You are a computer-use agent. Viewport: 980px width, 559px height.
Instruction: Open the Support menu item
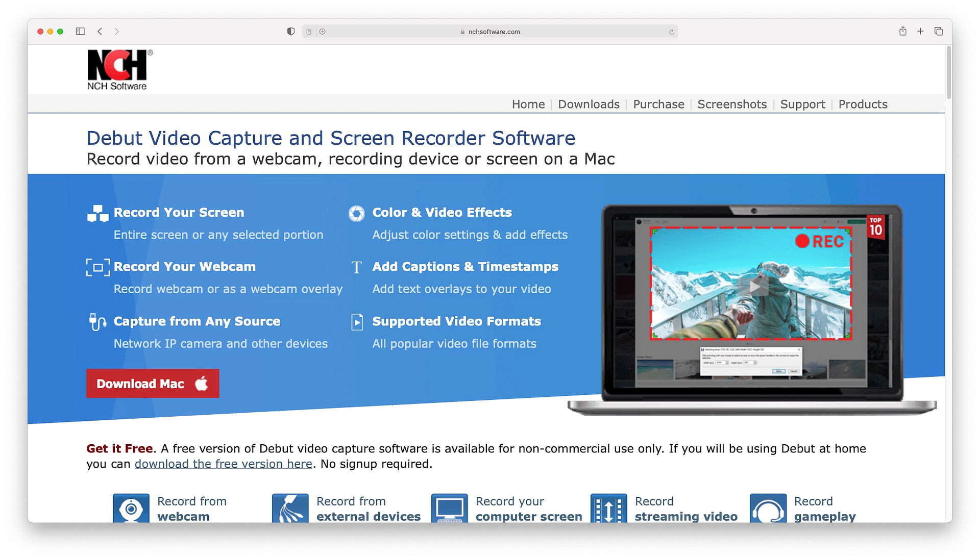(x=802, y=104)
